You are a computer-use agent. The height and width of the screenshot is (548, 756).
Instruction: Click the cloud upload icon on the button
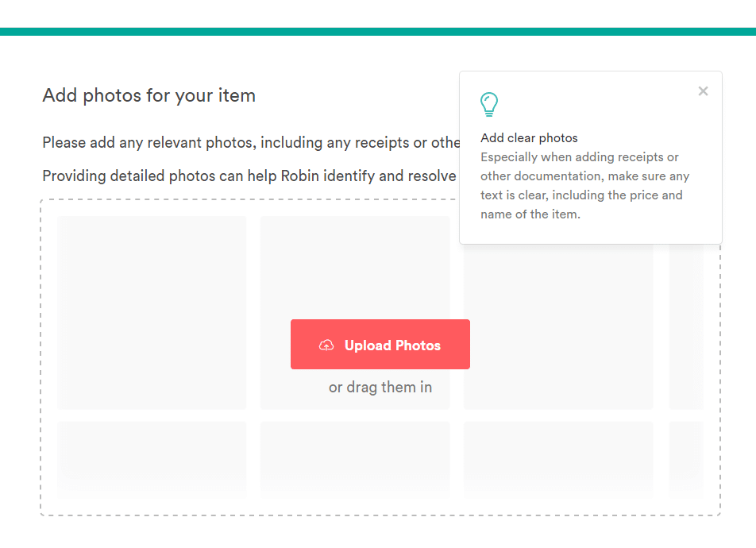point(326,345)
